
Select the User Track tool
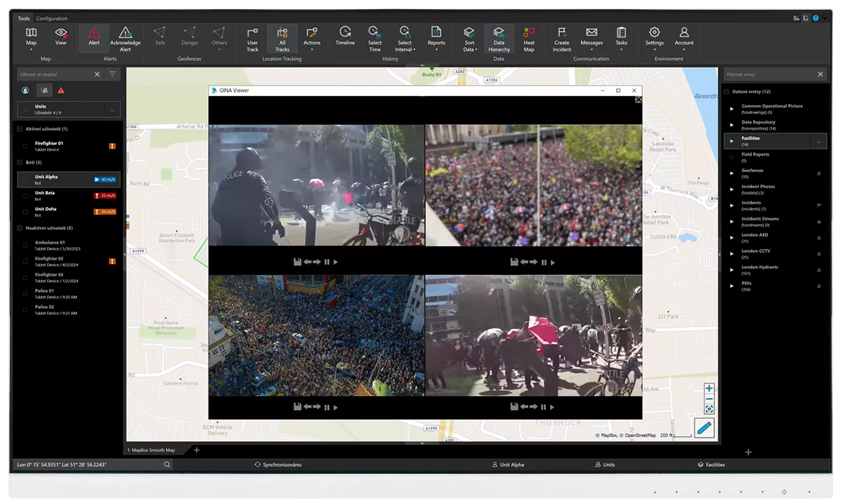coord(252,39)
